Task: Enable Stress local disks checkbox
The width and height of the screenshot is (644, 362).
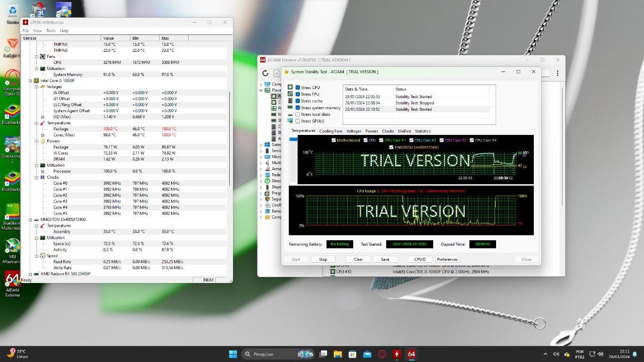Action: pyautogui.click(x=298, y=114)
